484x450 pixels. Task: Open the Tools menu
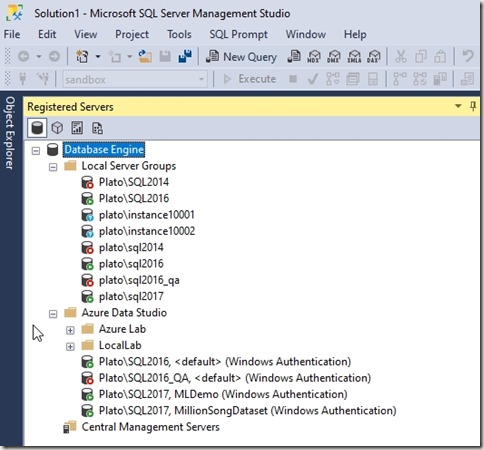(x=179, y=34)
